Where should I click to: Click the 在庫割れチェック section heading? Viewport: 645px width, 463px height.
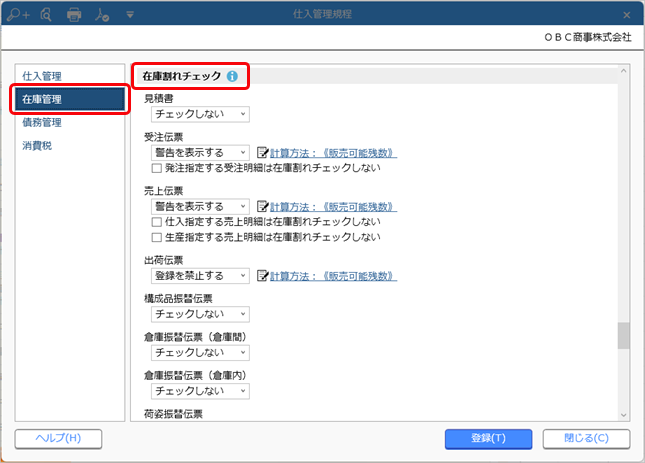click(182, 76)
